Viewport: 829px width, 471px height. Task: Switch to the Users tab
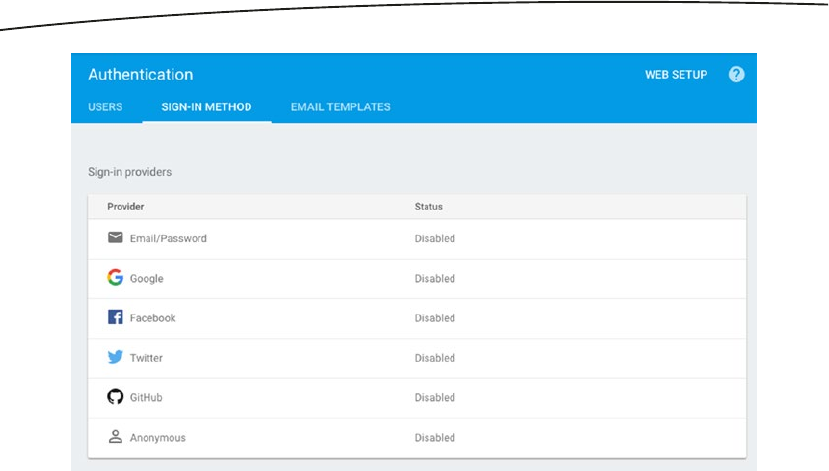[x=105, y=107]
